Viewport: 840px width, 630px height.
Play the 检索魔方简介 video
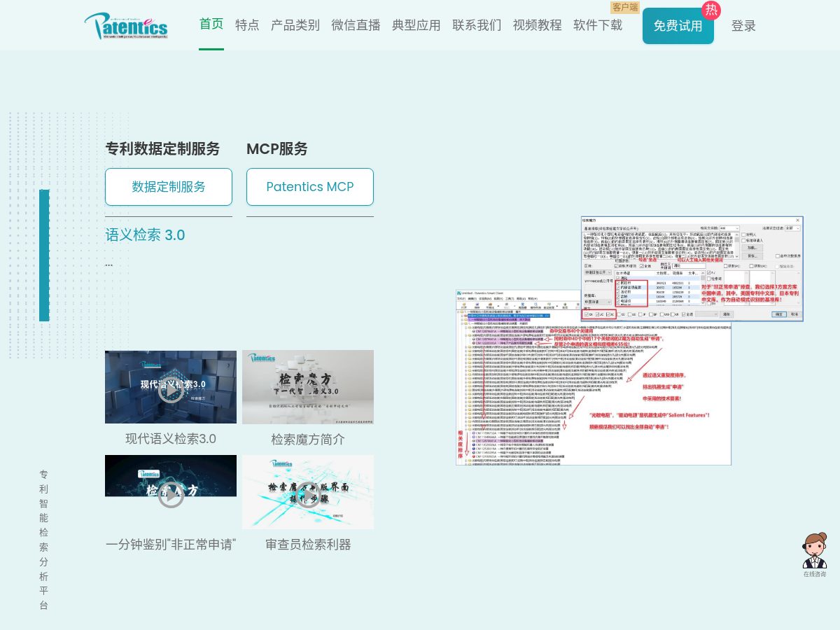[x=308, y=387]
